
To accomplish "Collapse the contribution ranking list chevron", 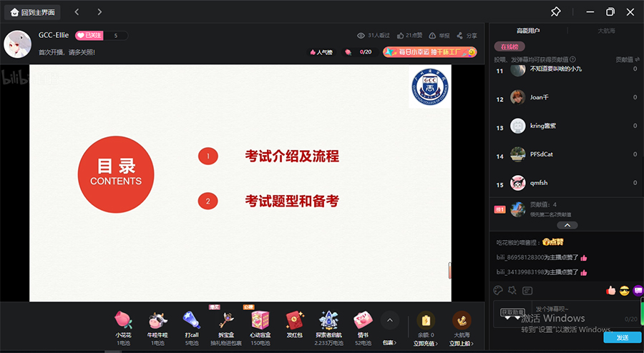I will point(565,225).
